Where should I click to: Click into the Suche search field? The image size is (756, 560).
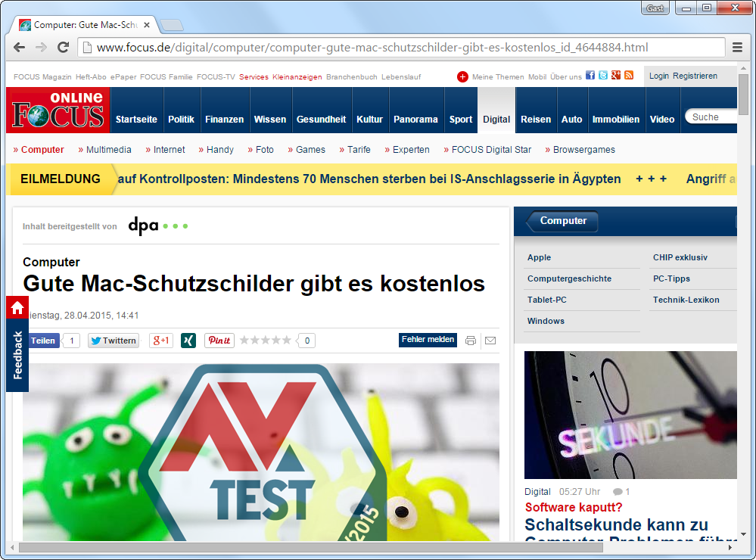[x=711, y=117]
